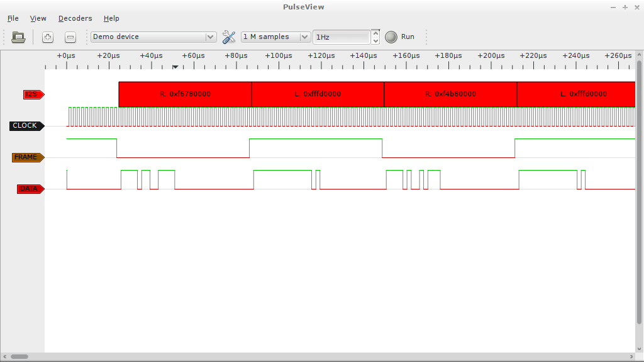The image size is (644, 362).
Task: Open the File menu
Action: coord(13,18)
